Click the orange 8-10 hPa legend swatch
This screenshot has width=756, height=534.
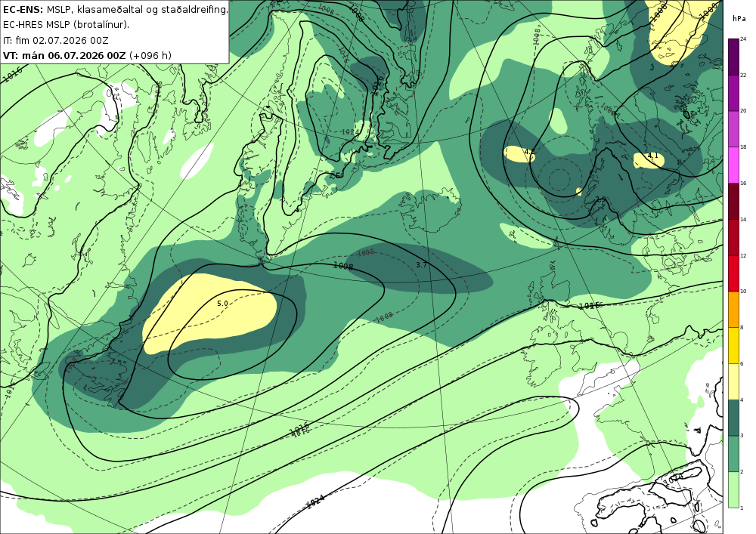(x=733, y=310)
